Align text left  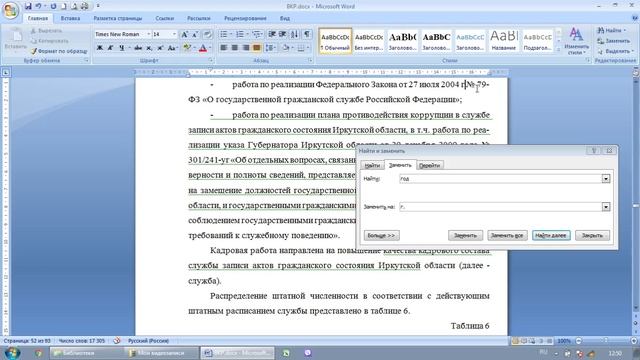[224, 48]
